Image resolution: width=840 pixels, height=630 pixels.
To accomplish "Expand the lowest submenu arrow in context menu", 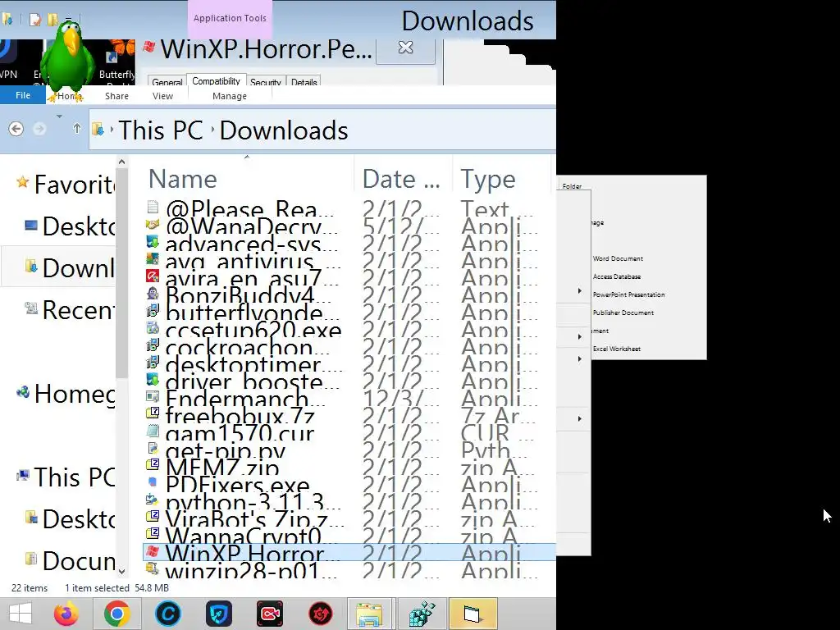I will tap(580, 418).
